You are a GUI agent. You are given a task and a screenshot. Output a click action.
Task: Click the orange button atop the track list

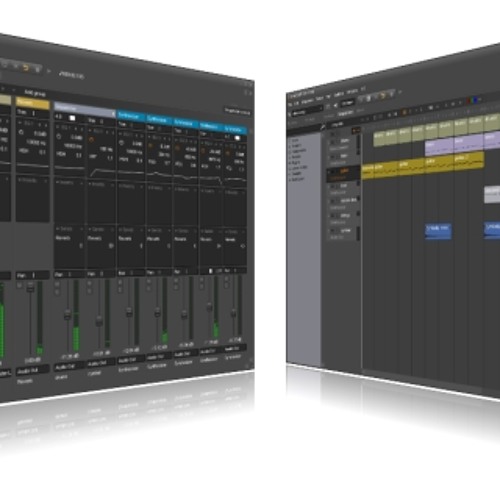click(x=356, y=130)
